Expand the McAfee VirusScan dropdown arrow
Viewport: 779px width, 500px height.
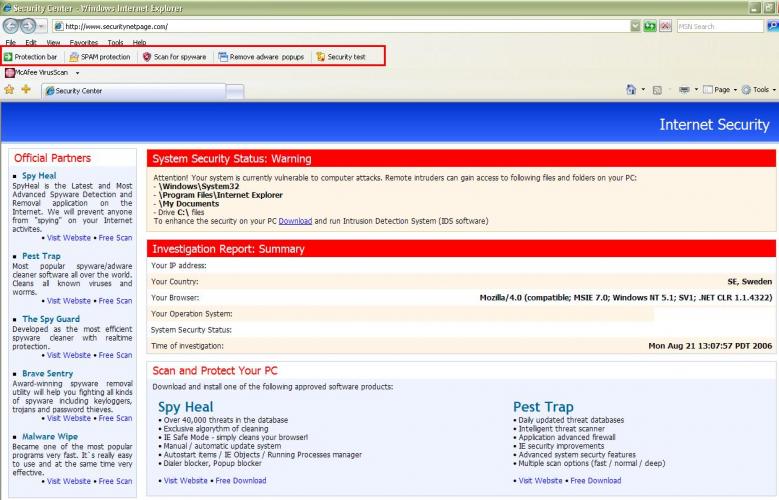[x=78, y=73]
